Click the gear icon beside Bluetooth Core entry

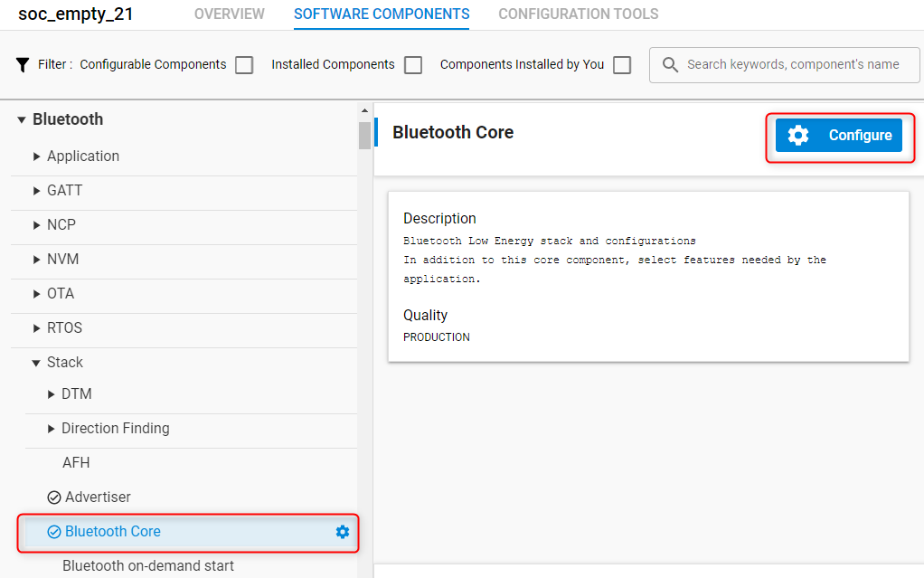click(x=342, y=532)
